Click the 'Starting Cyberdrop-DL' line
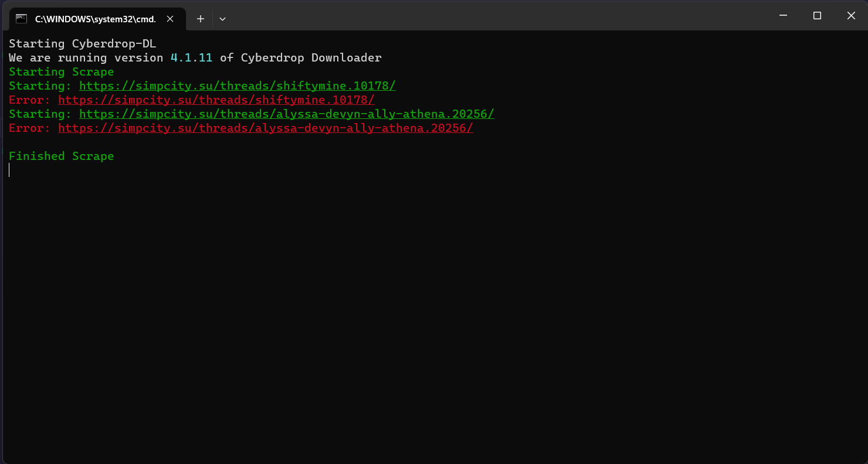This screenshot has width=868, height=464. [x=83, y=43]
